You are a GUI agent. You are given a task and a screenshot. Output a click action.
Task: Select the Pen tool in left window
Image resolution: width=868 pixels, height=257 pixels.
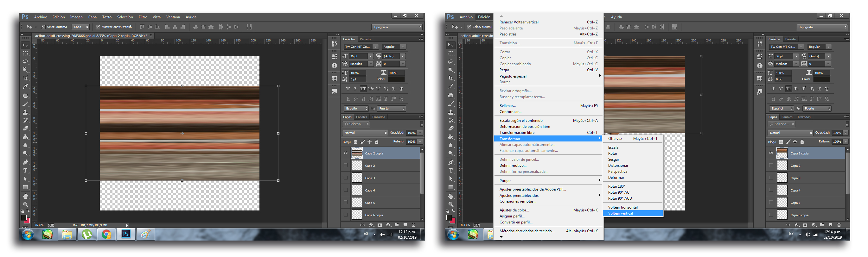coord(25,162)
